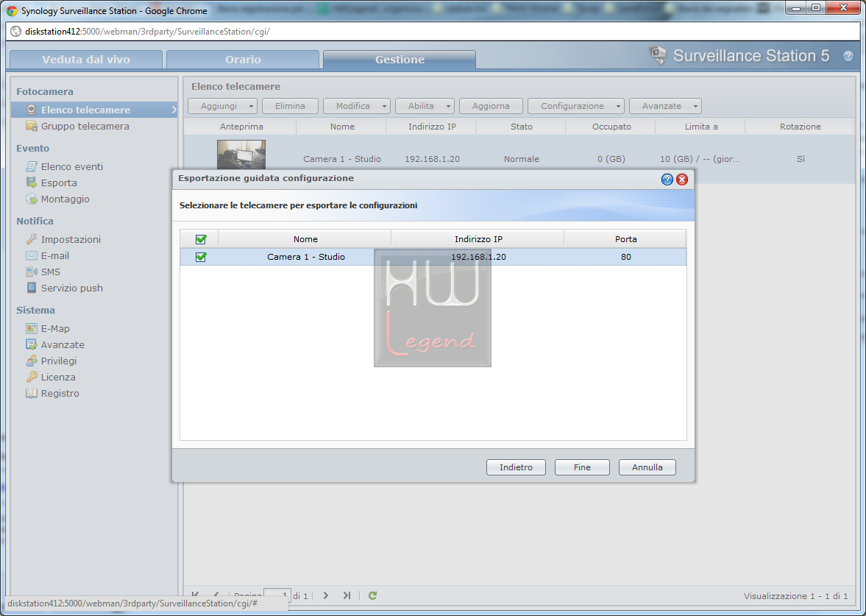Uncheck the Camera 1 - Studio checkbox
This screenshot has width=866, height=616.
coord(201,257)
